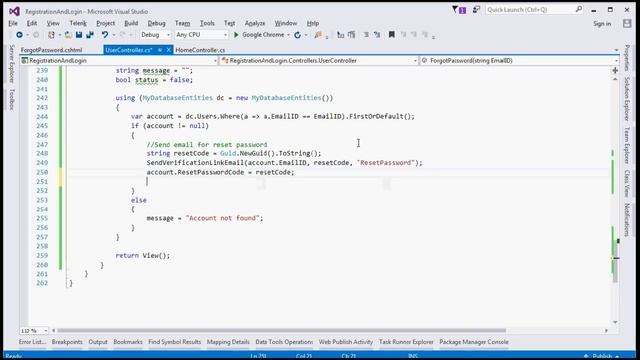Open the Window menu
The height and width of the screenshot is (360, 640).
coord(286,23)
